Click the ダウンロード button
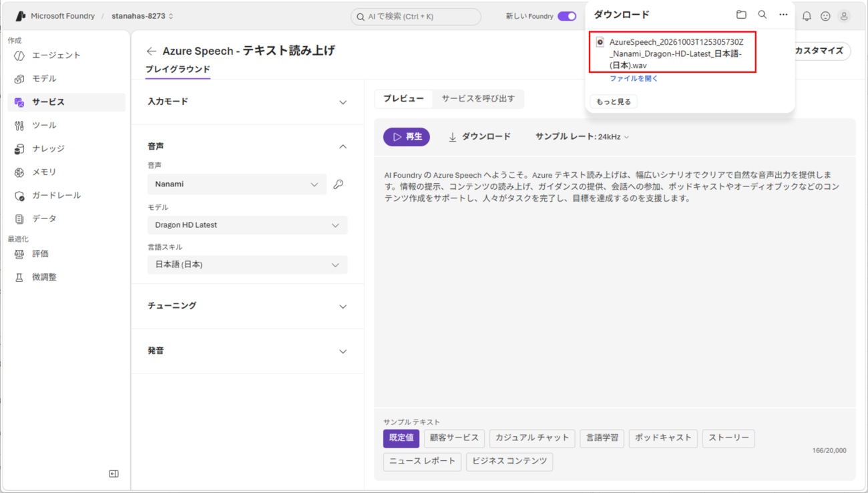This screenshot has width=868, height=493. (x=479, y=137)
